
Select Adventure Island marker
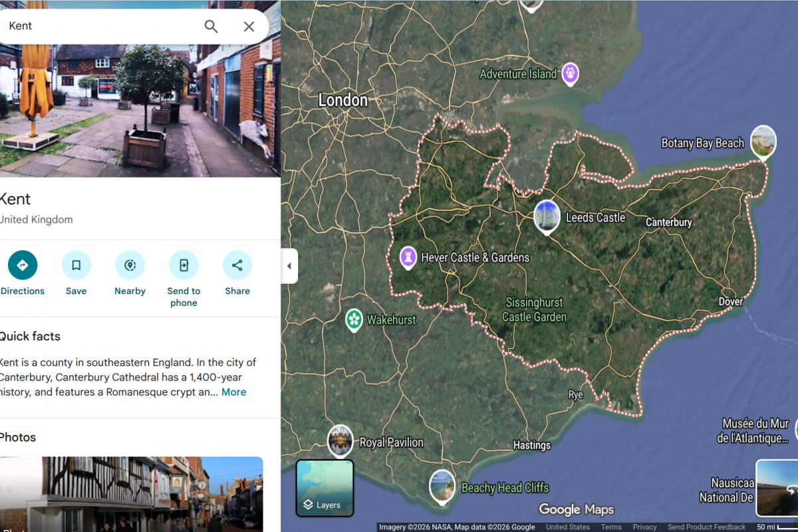[570, 73]
